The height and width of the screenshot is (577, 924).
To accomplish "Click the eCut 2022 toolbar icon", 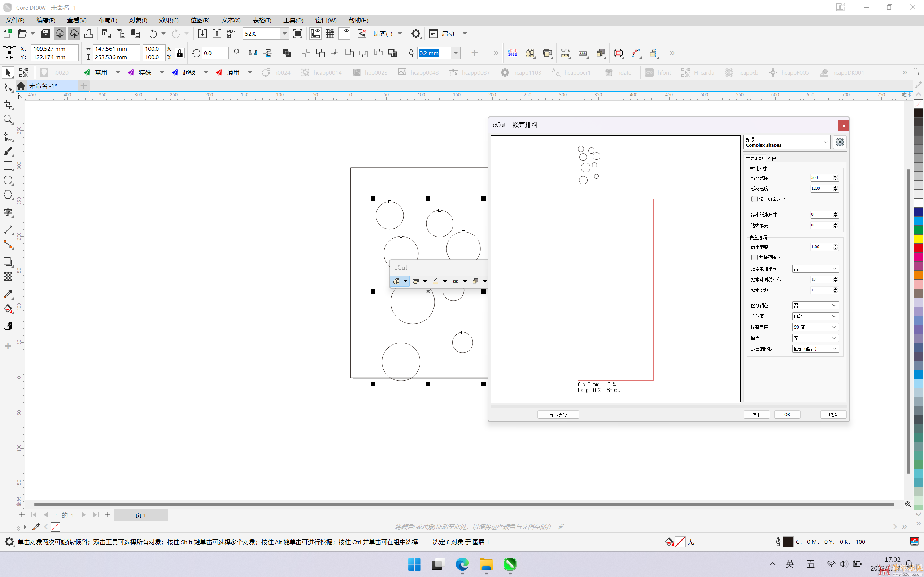I will [512, 53].
